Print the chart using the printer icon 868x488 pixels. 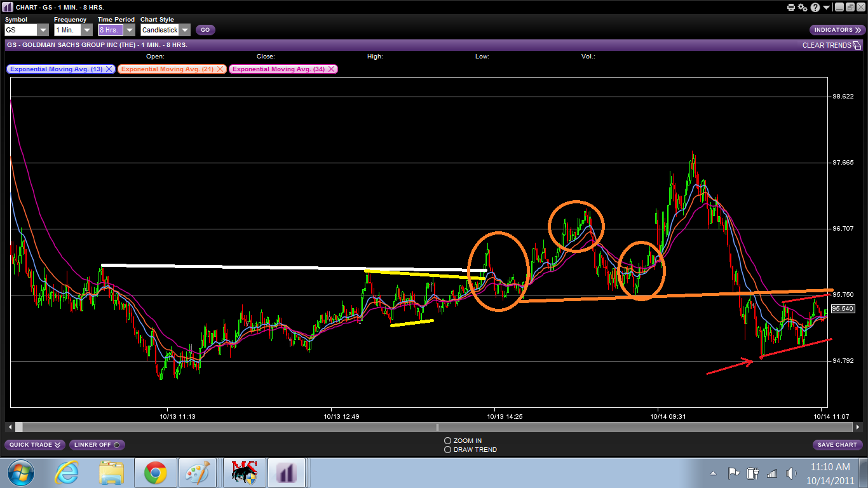tap(791, 7)
